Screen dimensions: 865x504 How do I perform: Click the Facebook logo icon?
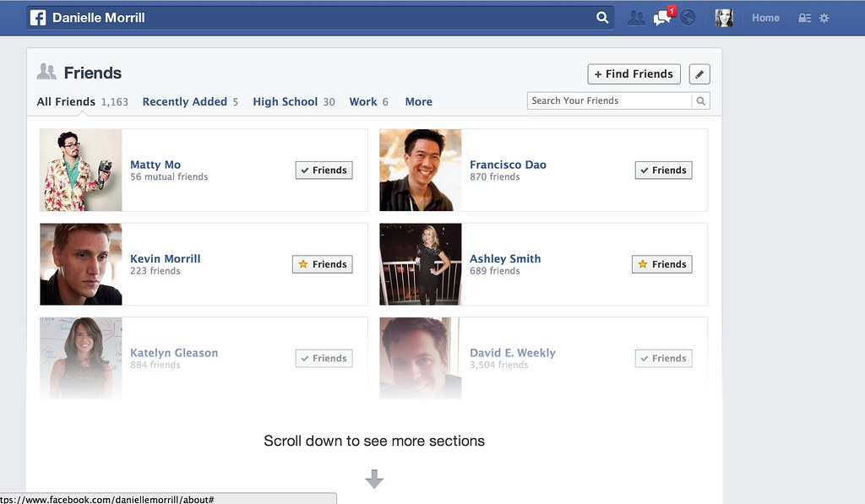coord(38,18)
